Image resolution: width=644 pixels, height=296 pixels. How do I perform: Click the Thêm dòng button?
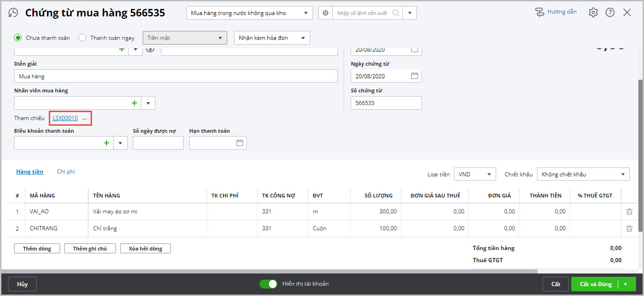click(37, 249)
